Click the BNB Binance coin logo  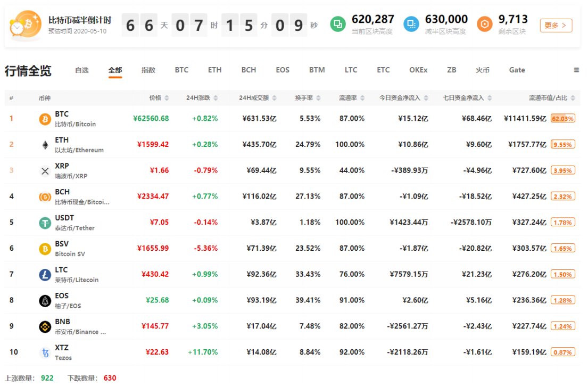coord(45,327)
